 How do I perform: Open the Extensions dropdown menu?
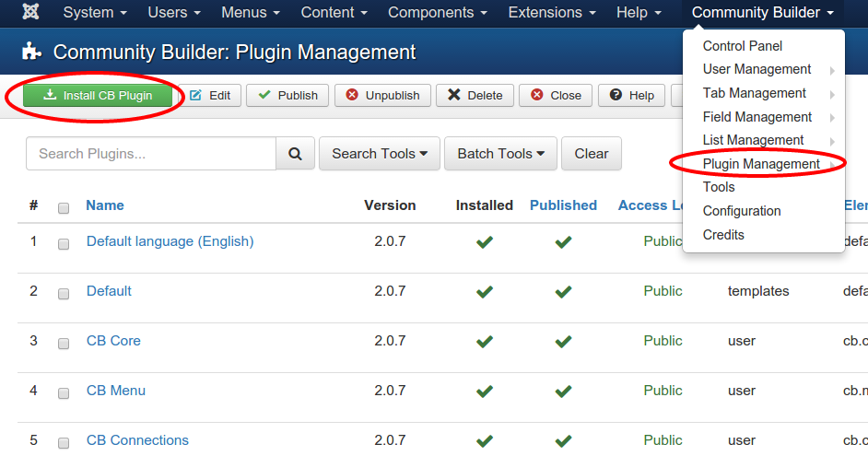[x=552, y=12]
